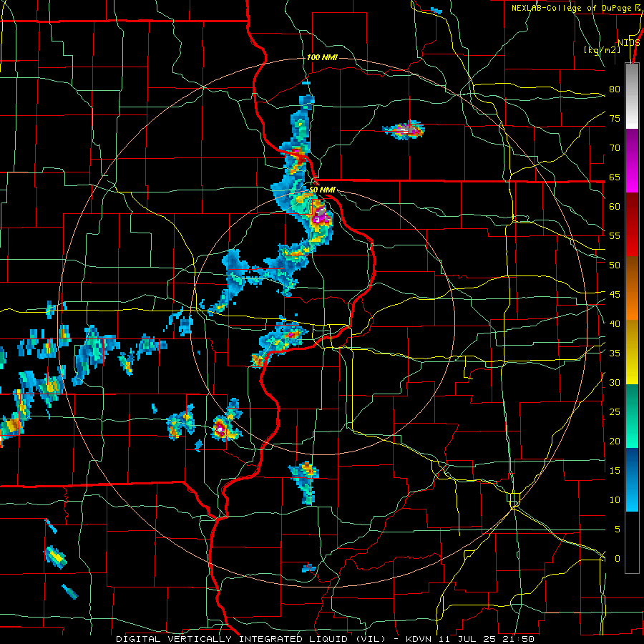Click the NIDS label above the scale

click(629, 43)
